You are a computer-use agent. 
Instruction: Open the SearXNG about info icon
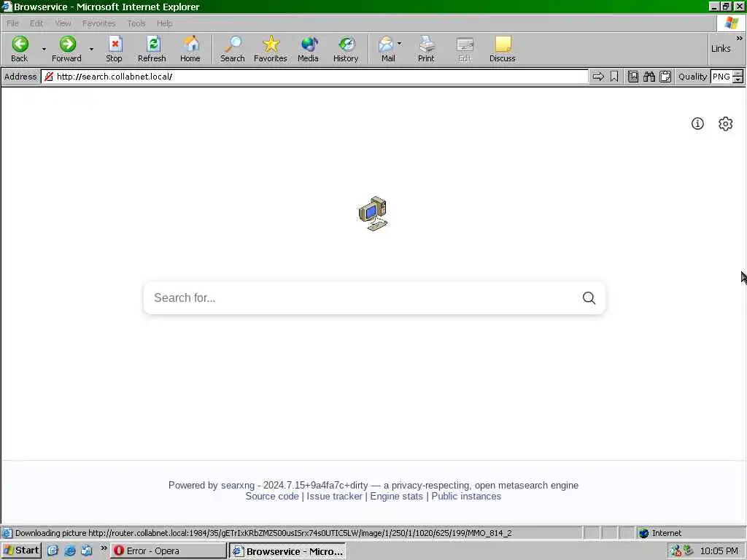tap(697, 124)
